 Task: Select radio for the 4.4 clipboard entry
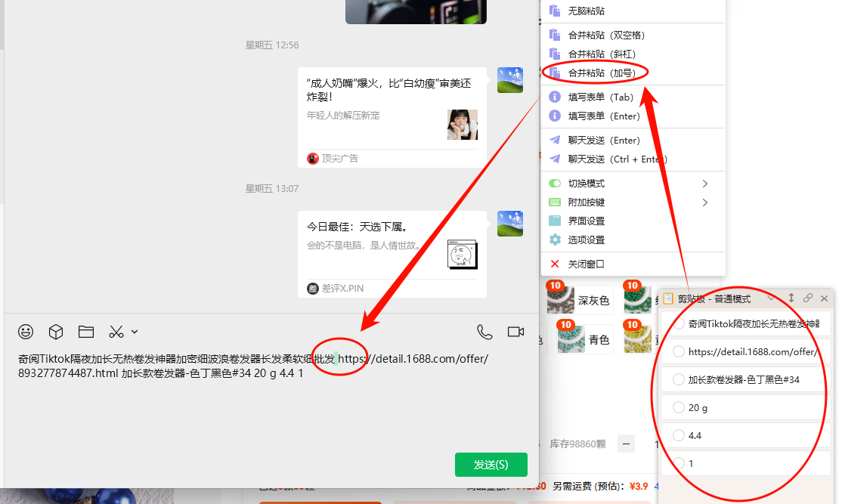pyautogui.click(x=679, y=435)
